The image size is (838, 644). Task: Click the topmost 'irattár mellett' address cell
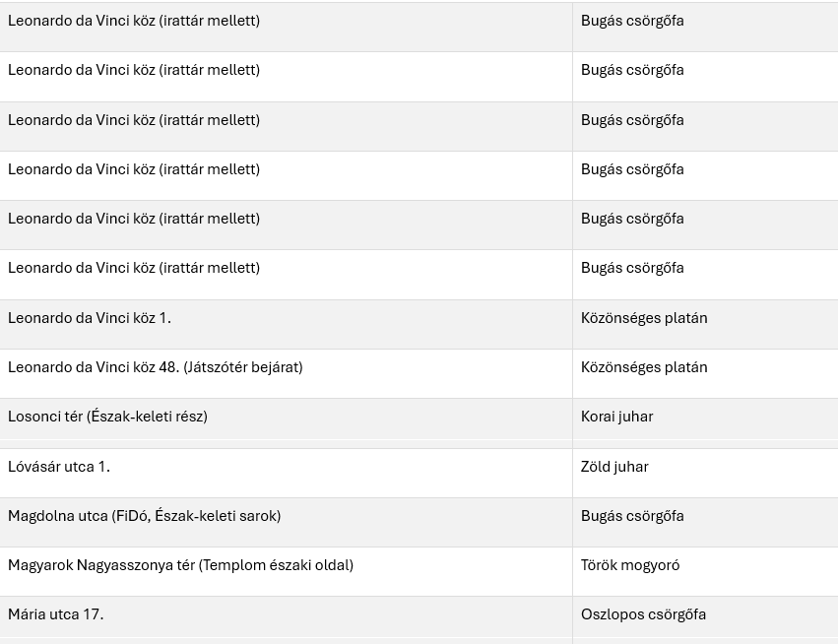134,21
